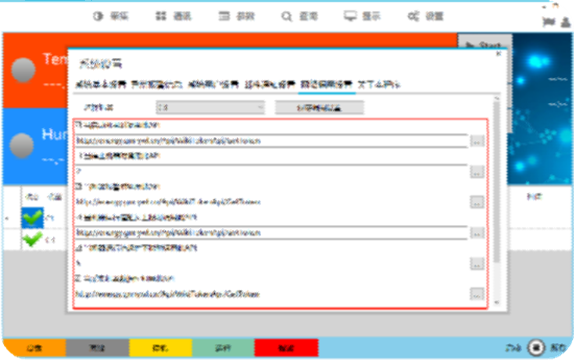Click the magnifying glass search icon in the toolbar
Screen dimensions: 575x360
[x=286, y=16]
